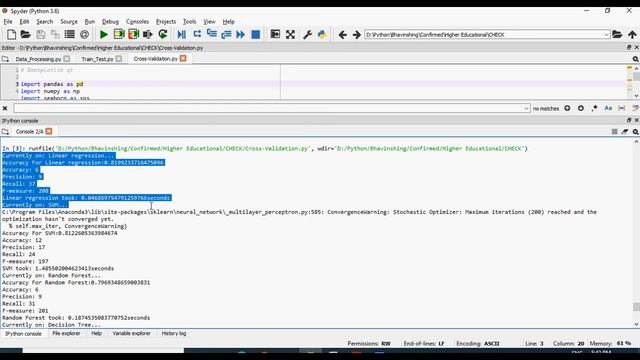Open the Search menu
The image size is (640, 360).
tap(44, 21)
